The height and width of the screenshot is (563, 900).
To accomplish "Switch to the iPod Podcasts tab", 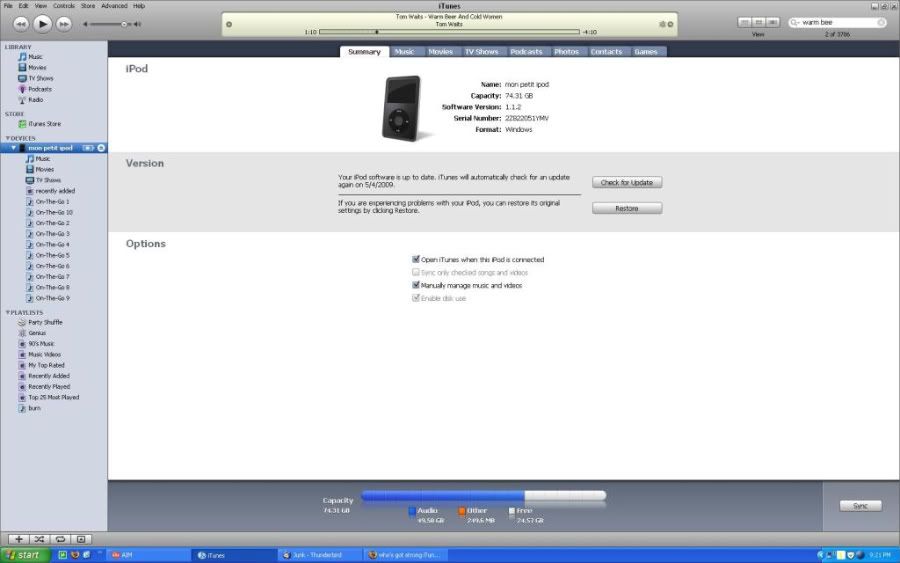I will coord(526,52).
